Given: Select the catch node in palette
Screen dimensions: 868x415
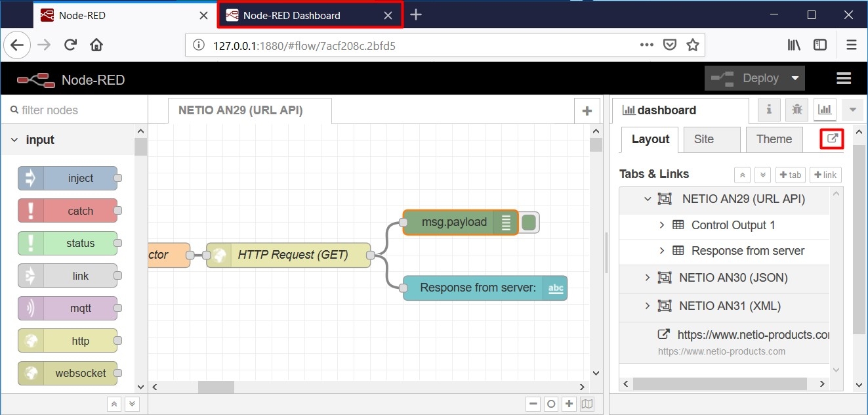Looking at the screenshot, I should (x=68, y=211).
